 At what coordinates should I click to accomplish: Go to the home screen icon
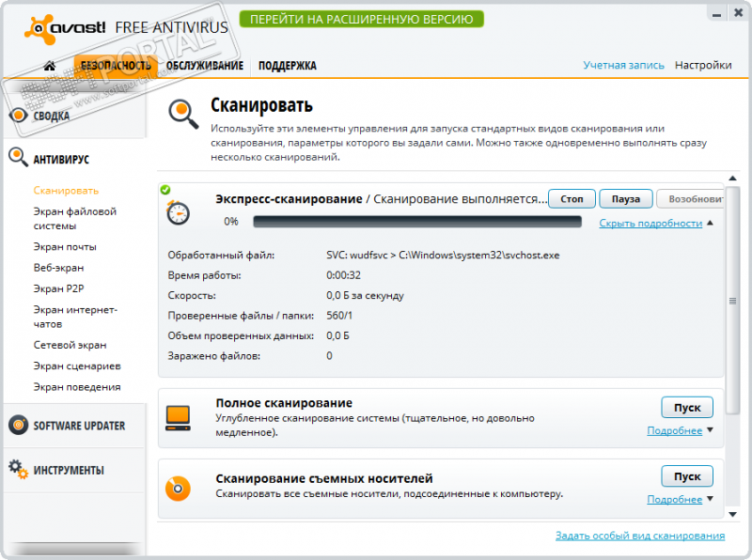click(x=50, y=66)
